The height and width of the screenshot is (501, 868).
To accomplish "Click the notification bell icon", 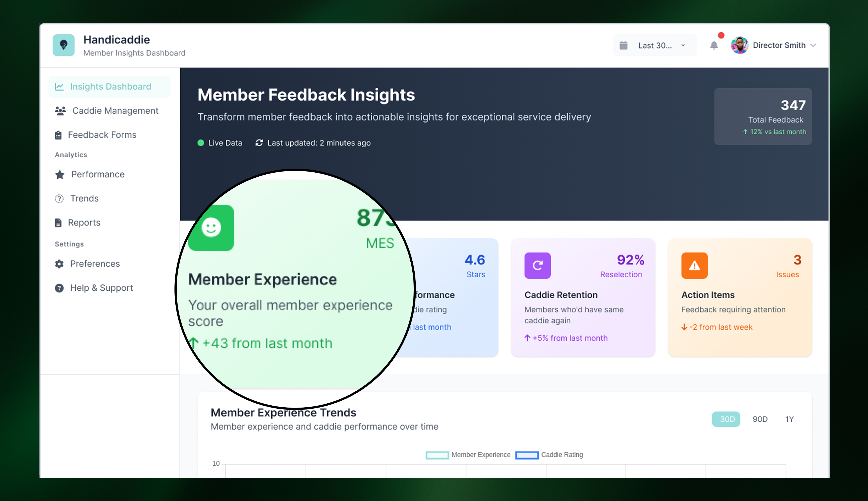I will click(714, 45).
